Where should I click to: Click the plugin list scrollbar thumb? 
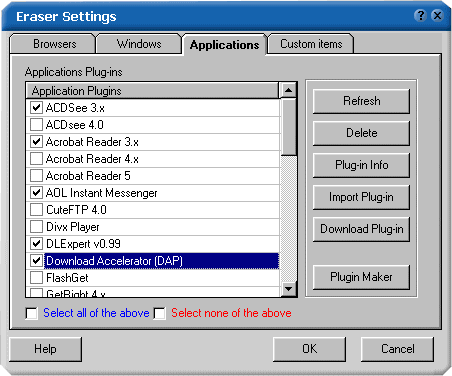coord(289,127)
